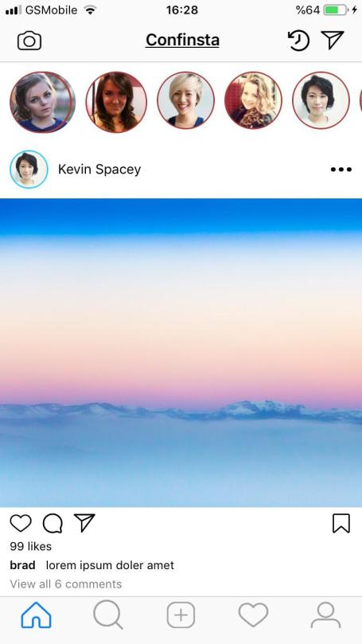Open the history clock icon
The width and height of the screenshot is (362, 644).
[x=298, y=41]
